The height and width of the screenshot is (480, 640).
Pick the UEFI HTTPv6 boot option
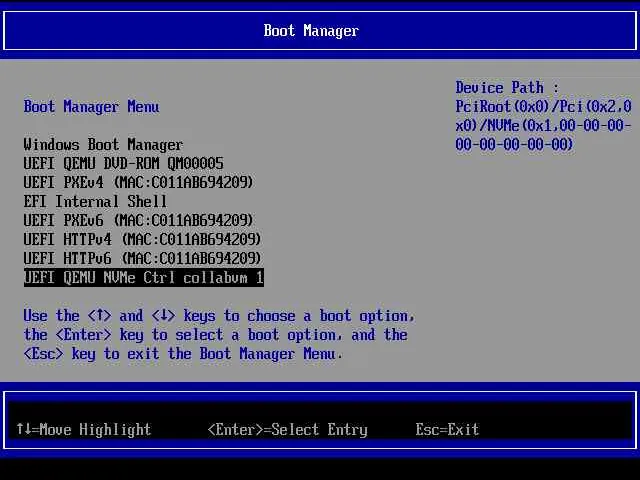point(142,258)
